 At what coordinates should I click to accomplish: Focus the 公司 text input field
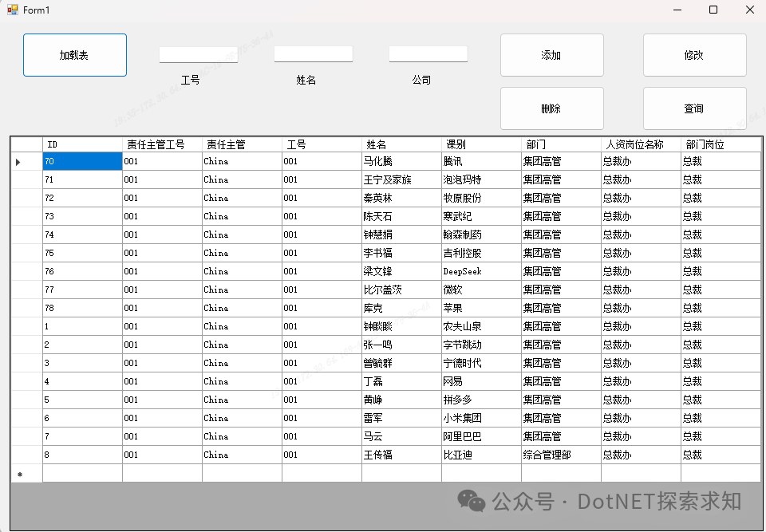[x=428, y=54]
